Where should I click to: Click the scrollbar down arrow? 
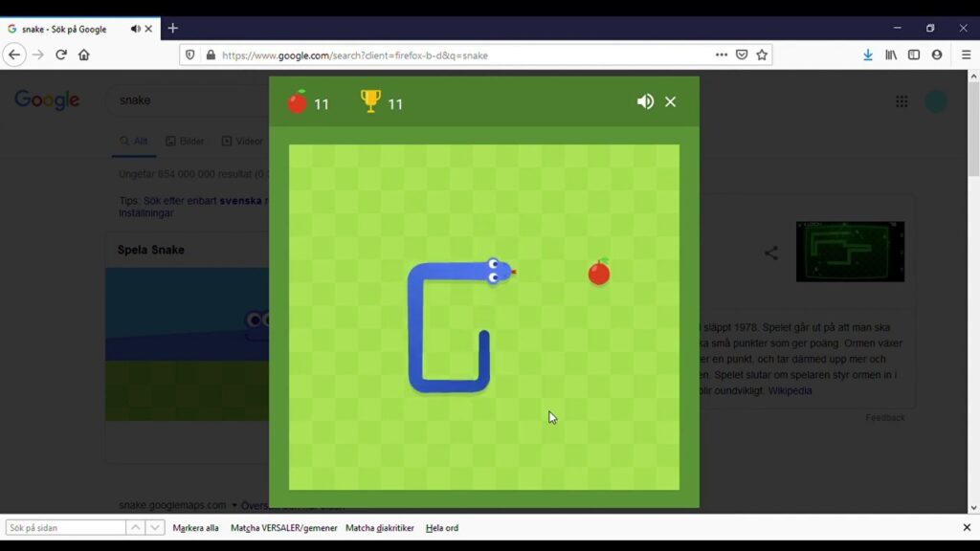[x=973, y=508]
